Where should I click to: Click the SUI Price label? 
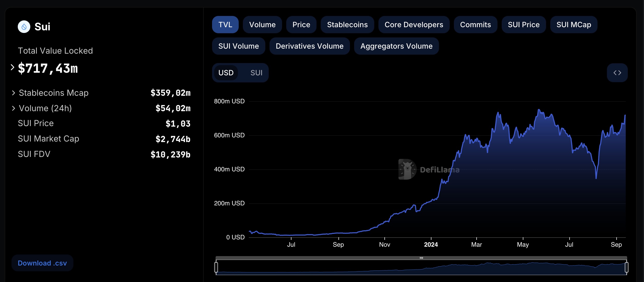coord(36,123)
